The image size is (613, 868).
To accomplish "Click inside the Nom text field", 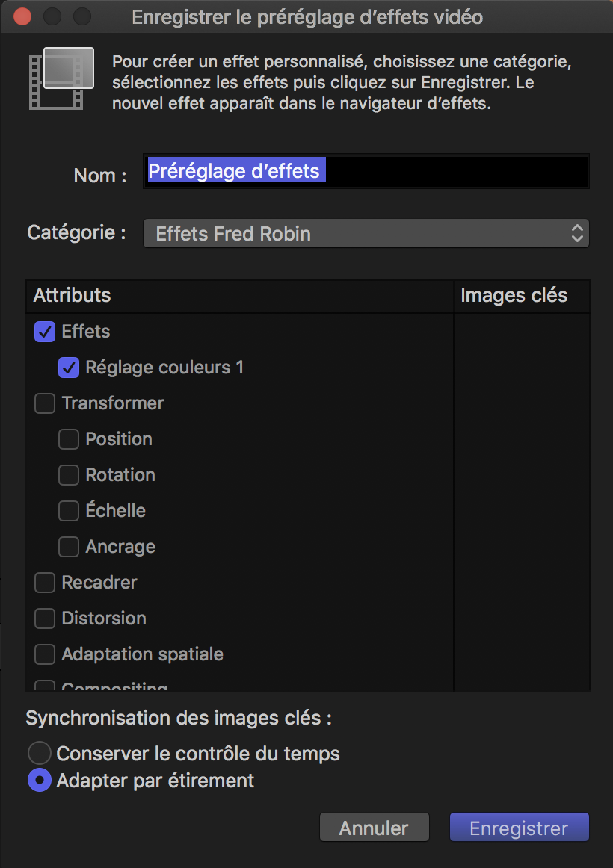I will coord(366,171).
